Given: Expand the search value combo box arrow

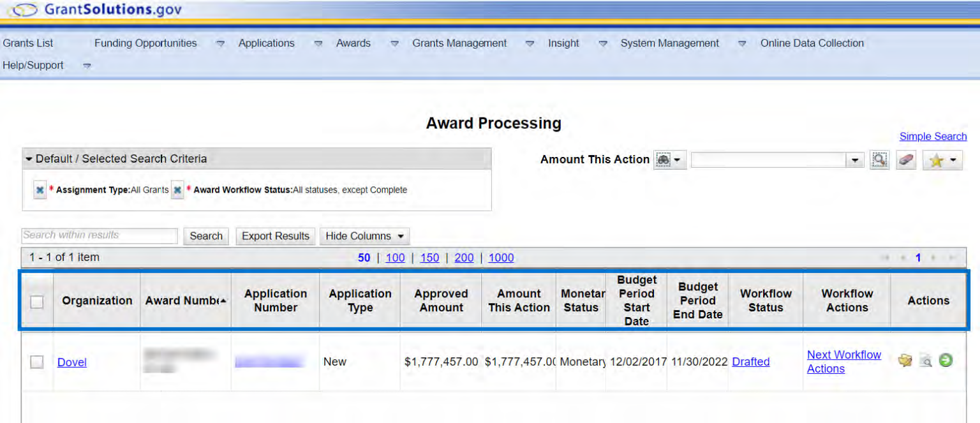Looking at the screenshot, I should [855, 160].
